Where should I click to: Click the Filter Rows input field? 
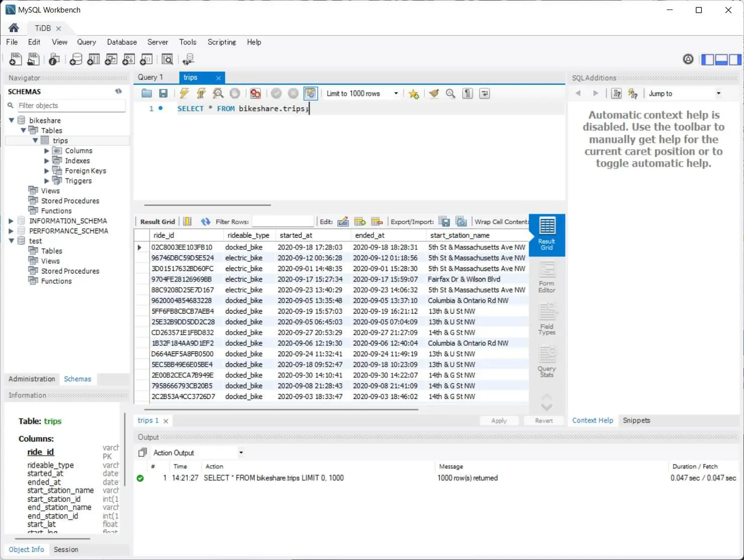(x=283, y=222)
